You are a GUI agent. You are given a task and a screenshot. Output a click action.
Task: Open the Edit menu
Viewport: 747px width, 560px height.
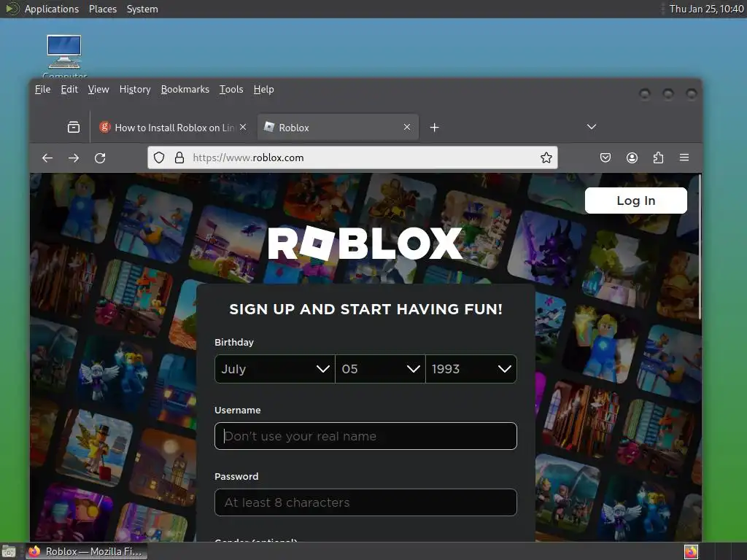[69, 90]
